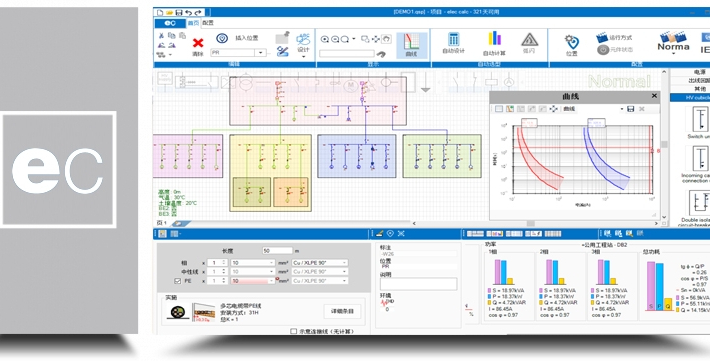Close the 曲线 curve panel

tap(654, 96)
